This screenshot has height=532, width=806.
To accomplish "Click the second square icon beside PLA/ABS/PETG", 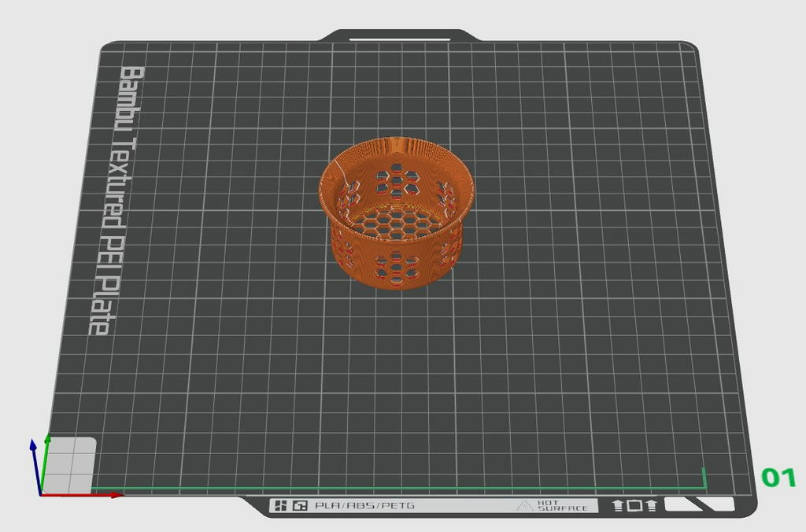I will 300,506.
